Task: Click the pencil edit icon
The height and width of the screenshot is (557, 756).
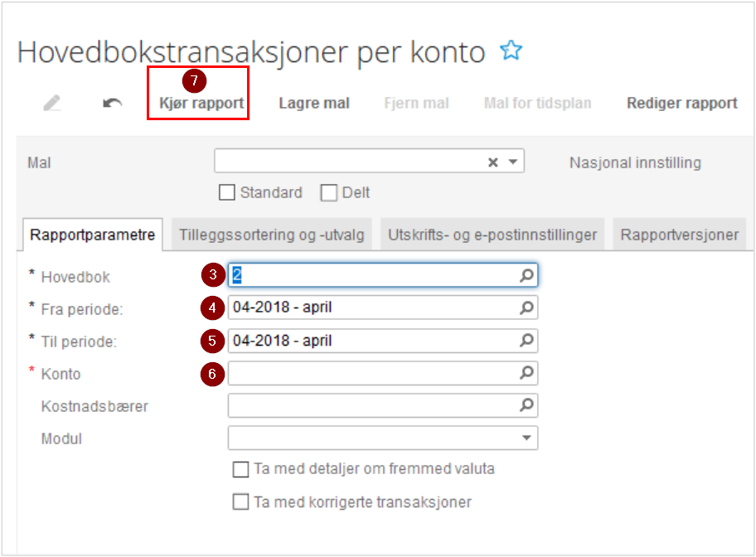Action: click(52, 103)
